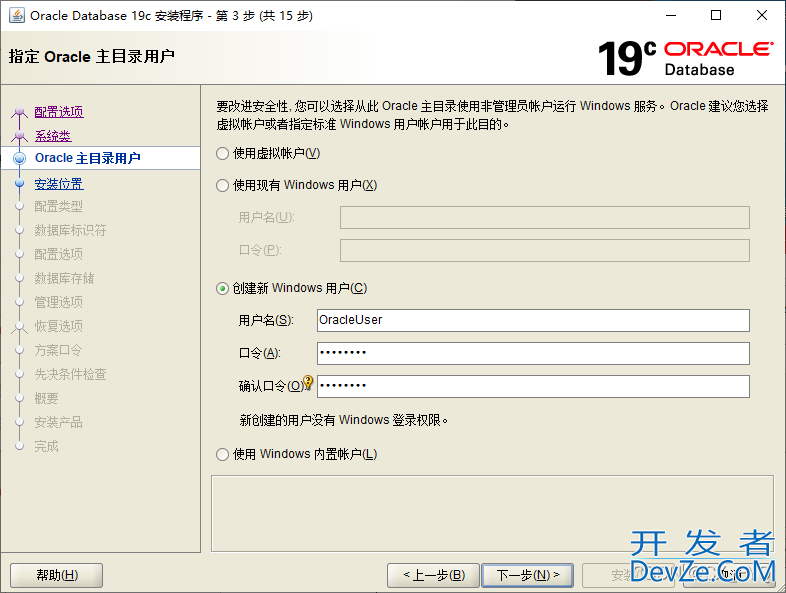This screenshot has width=786, height=593.
Task: Click the Java installer icon in title bar
Action: pyautogui.click(x=17, y=16)
